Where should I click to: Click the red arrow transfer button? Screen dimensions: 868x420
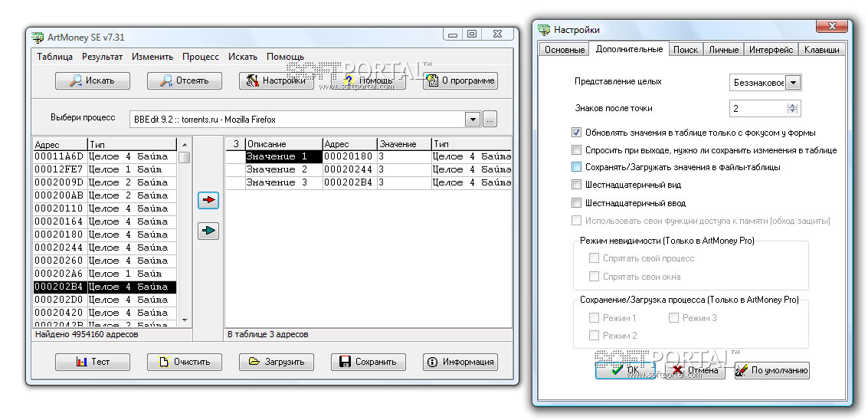208,200
